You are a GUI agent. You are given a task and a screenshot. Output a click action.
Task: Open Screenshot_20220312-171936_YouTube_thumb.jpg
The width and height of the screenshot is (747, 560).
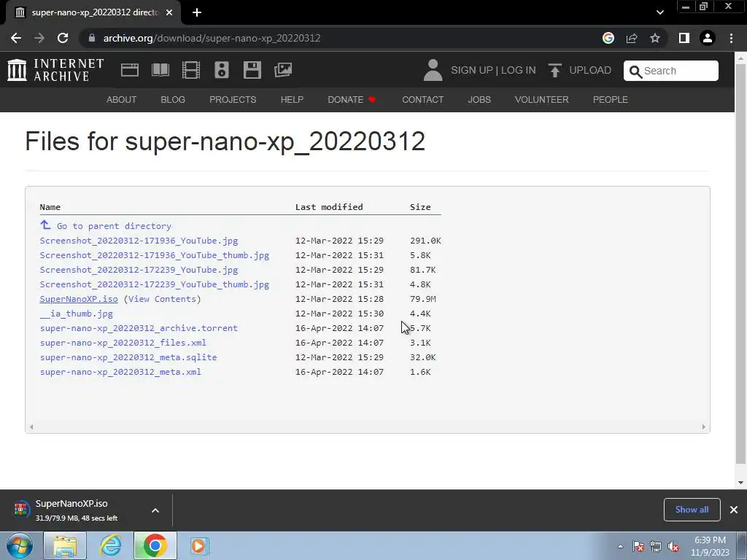[x=155, y=255]
